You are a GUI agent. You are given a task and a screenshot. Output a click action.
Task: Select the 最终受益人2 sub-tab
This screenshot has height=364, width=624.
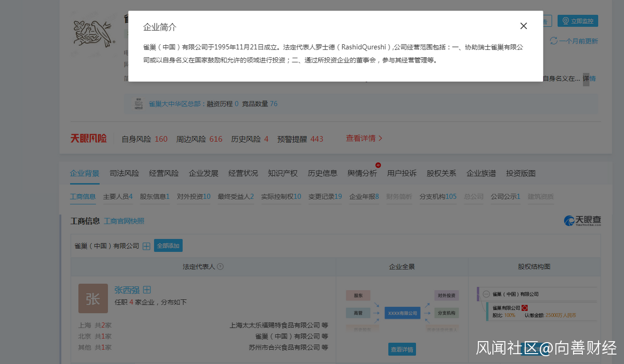point(236,197)
